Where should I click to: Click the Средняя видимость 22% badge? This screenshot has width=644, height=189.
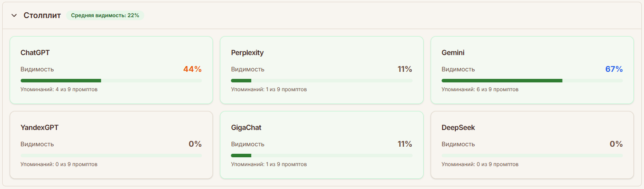(105, 15)
